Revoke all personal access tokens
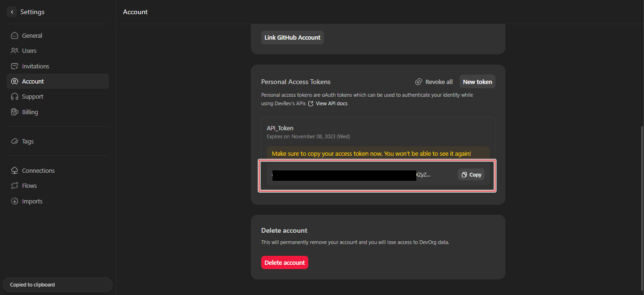This screenshot has height=295, width=644. [x=434, y=82]
